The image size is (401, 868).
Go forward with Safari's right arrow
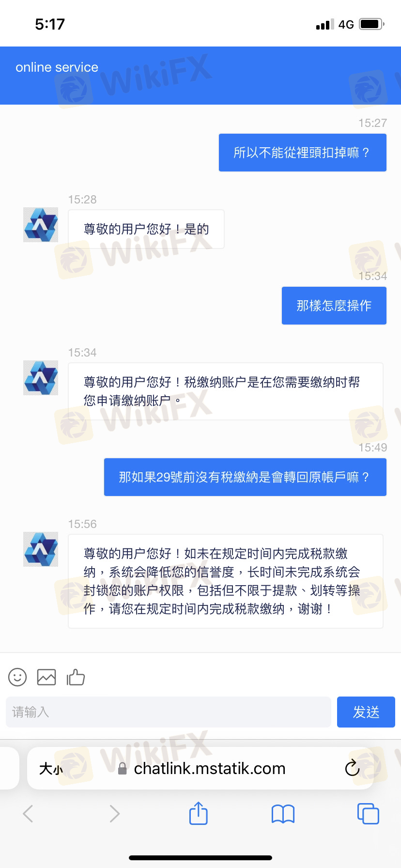tap(114, 813)
